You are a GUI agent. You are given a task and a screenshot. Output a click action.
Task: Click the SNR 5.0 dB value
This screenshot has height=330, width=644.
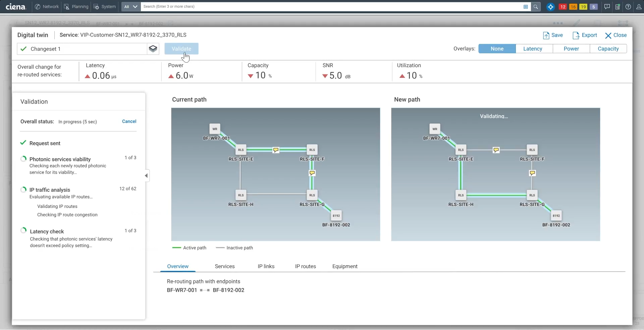[339, 76]
